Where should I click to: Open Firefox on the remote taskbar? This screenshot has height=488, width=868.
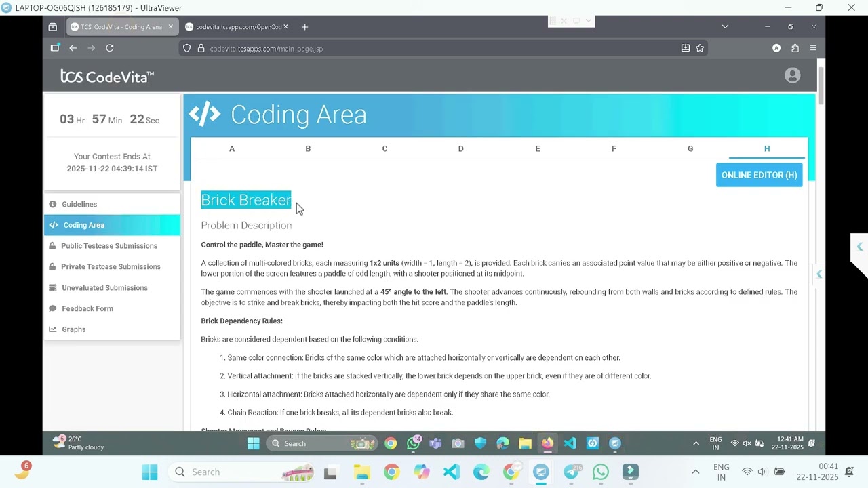tap(547, 443)
